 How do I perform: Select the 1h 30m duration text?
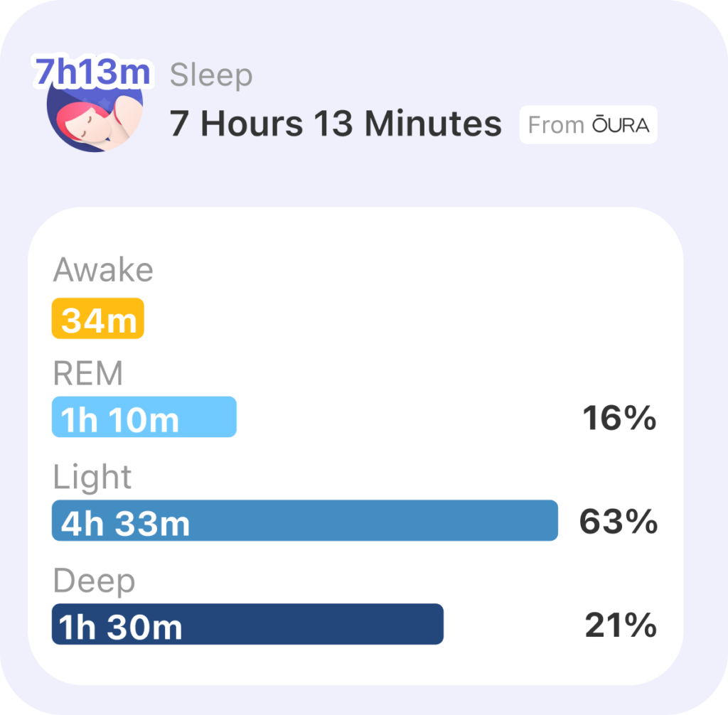[120, 628]
